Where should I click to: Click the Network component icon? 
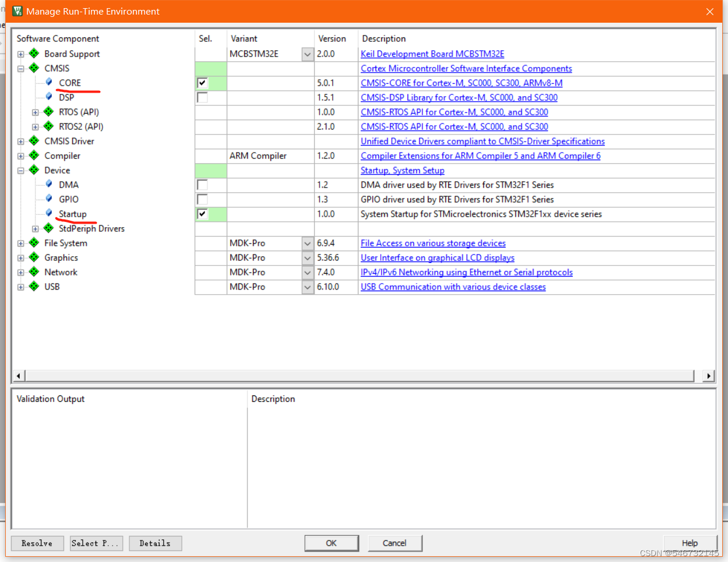(33, 272)
